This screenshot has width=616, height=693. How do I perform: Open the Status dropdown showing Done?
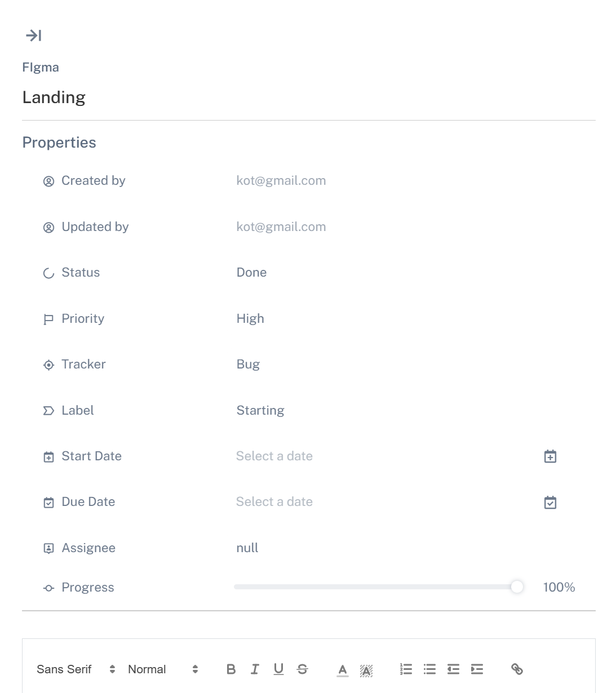(x=251, y=273)
